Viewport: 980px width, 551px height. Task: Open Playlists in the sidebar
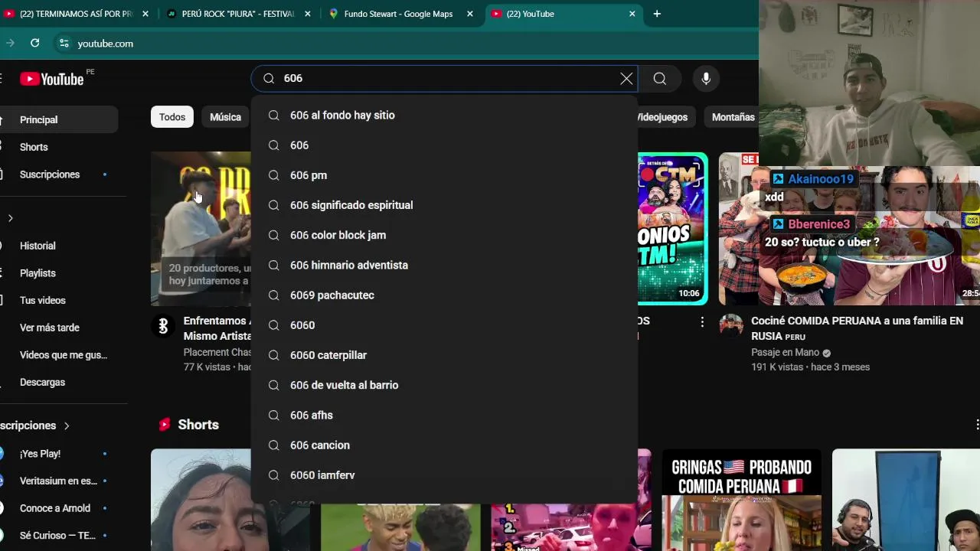pos(59,273)
